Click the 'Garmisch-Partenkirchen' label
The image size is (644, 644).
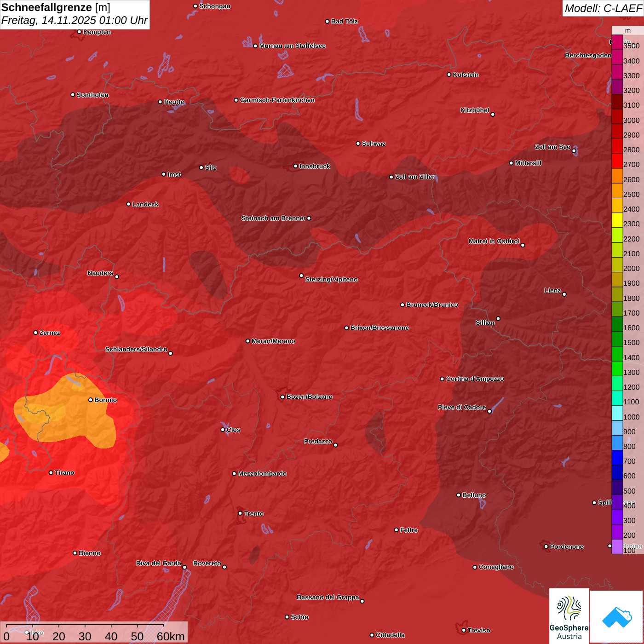277,100
